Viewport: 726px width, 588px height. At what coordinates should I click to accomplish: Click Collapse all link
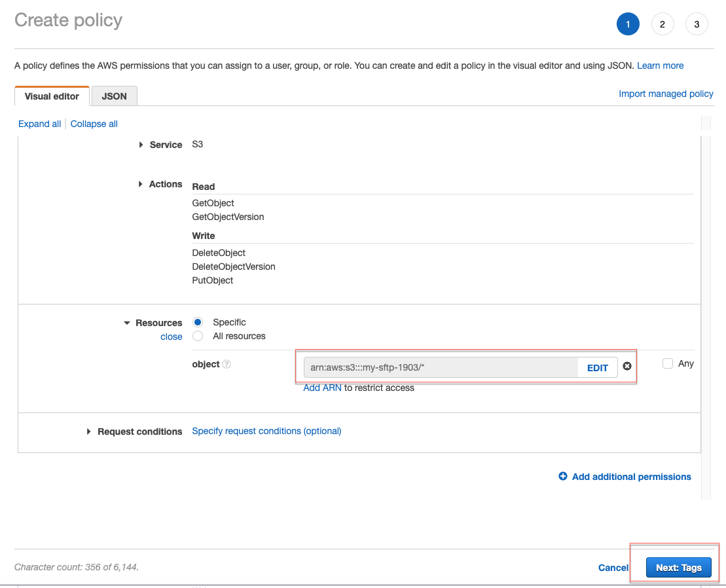(x=94, y=124)
